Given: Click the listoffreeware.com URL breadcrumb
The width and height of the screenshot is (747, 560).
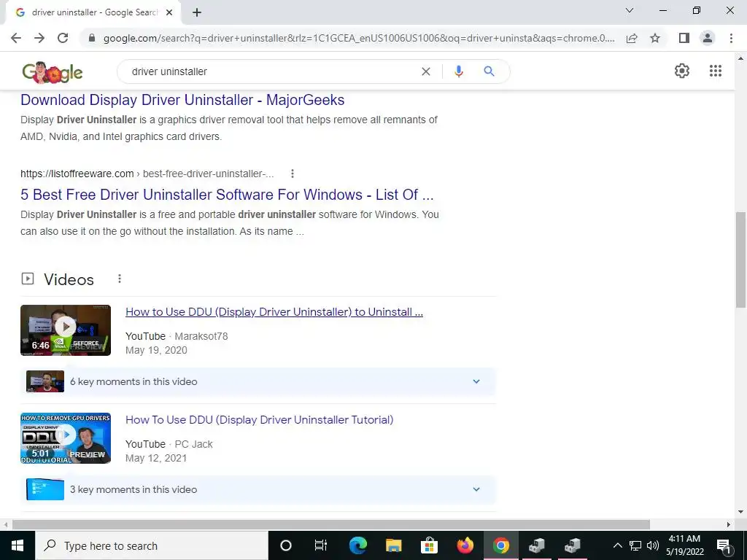Looking at the screenshot, I should pos(147,174).
